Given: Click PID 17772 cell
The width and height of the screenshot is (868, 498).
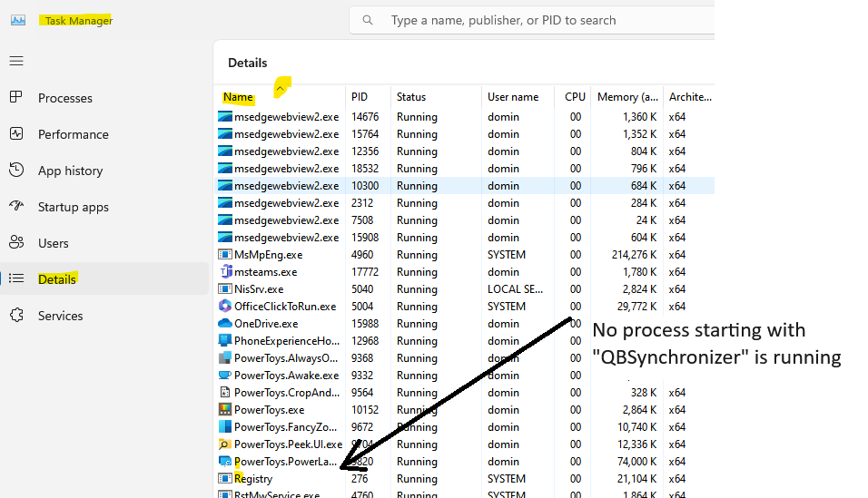Looking at the screenshot, I should [365, 272].
